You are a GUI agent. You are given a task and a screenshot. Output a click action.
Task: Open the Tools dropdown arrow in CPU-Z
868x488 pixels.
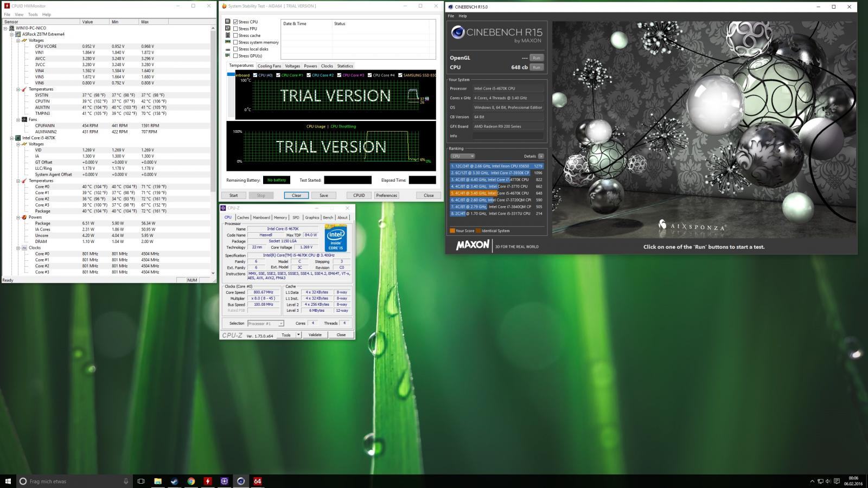click(x=298, y=335)
